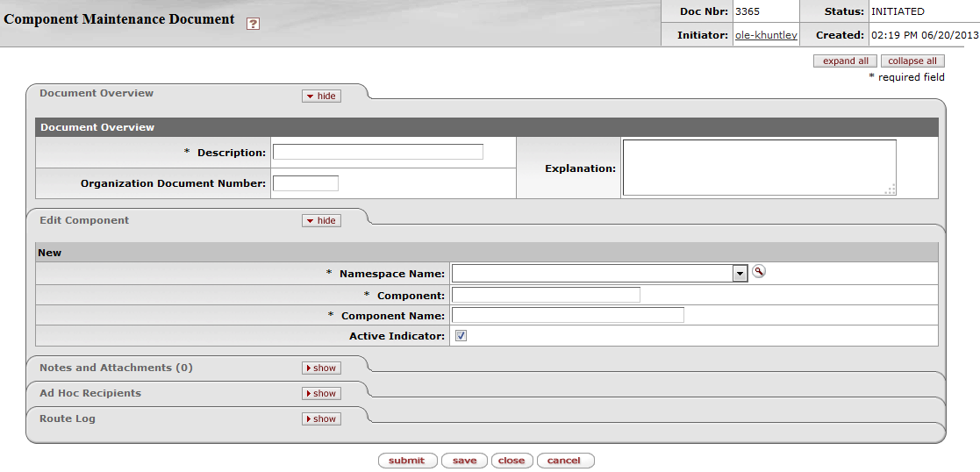Show the Route Log section
980x472 pixels.
[321, 419]
